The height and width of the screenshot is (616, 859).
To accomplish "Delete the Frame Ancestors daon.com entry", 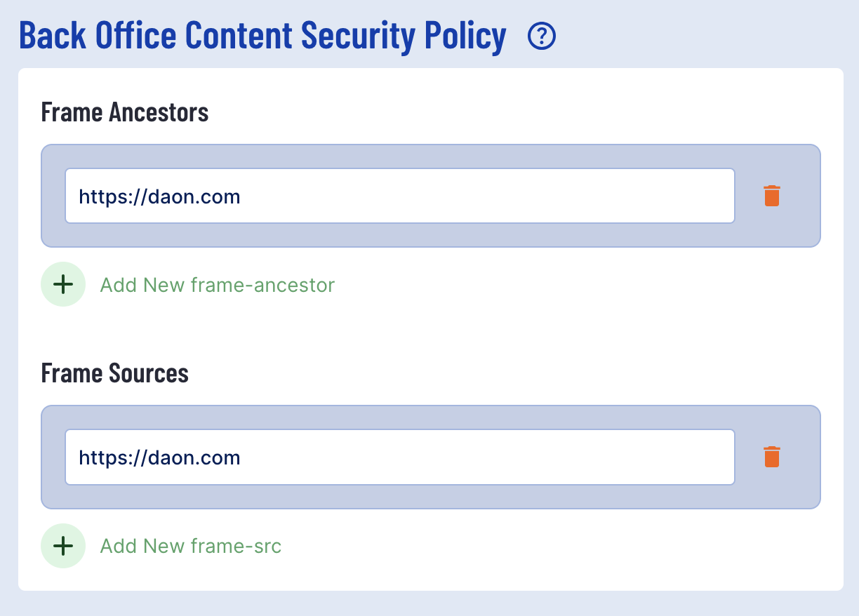I will (772, 196).
